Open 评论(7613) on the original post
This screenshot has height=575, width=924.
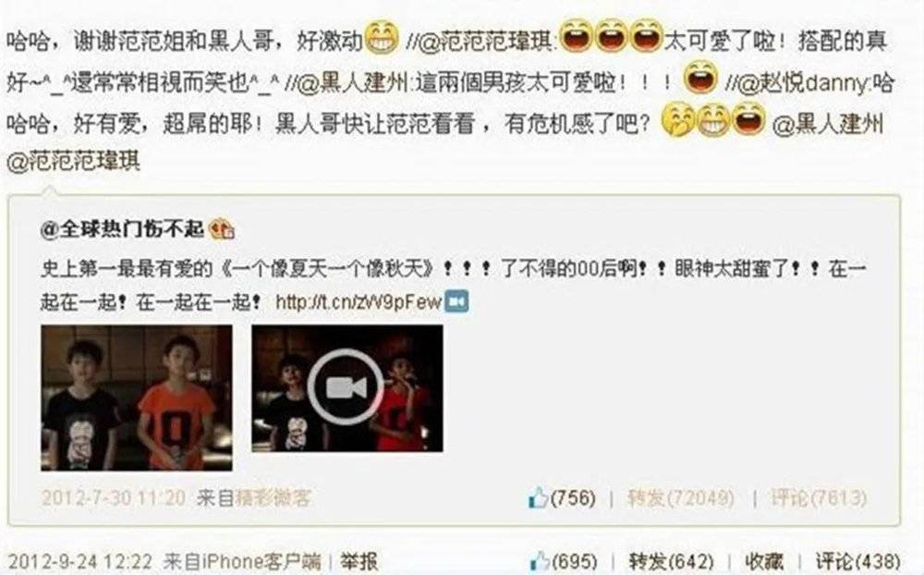tap(819, 498)
